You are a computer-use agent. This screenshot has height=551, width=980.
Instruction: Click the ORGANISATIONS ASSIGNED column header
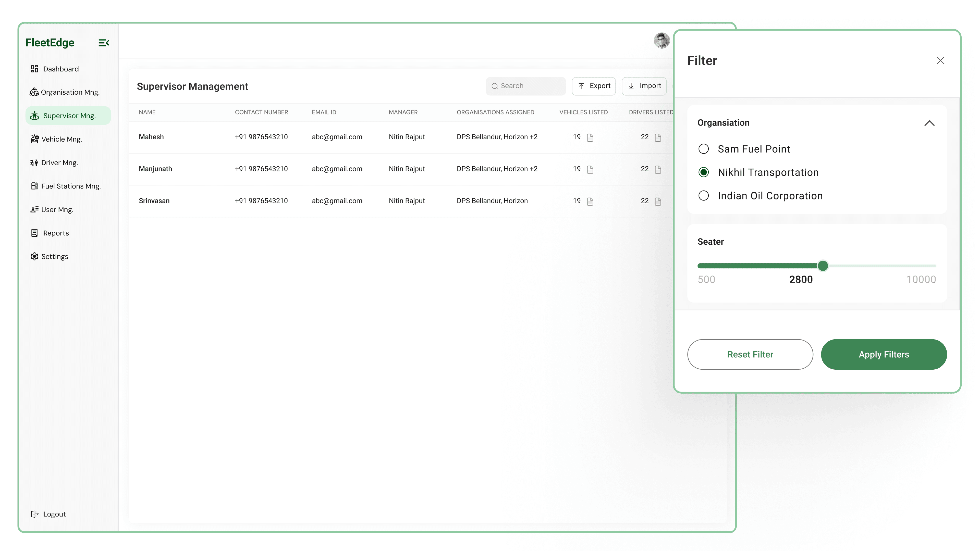point(495,112)
